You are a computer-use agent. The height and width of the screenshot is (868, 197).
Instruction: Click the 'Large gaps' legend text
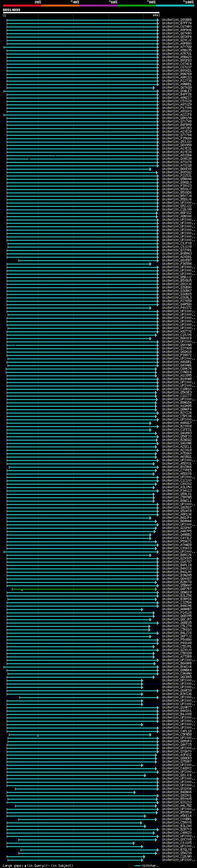pos(13,865)
